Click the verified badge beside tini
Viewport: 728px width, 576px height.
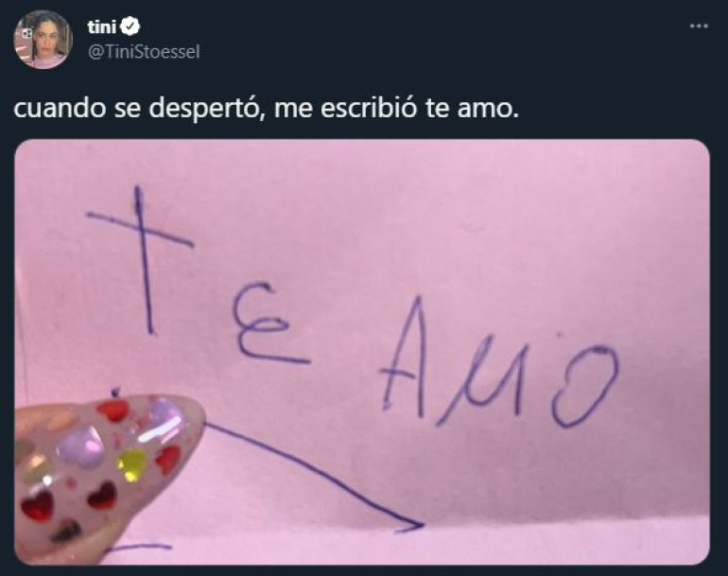130,26
